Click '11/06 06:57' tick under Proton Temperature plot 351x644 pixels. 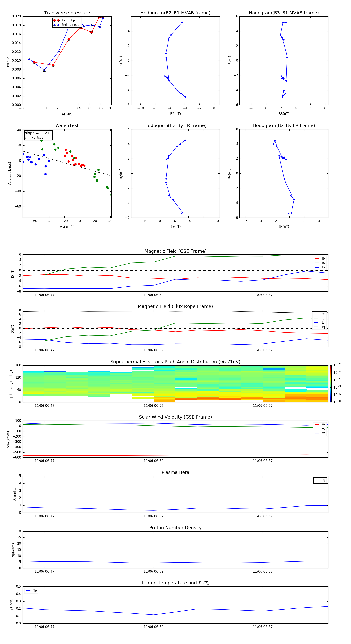(x=262, y=627)
